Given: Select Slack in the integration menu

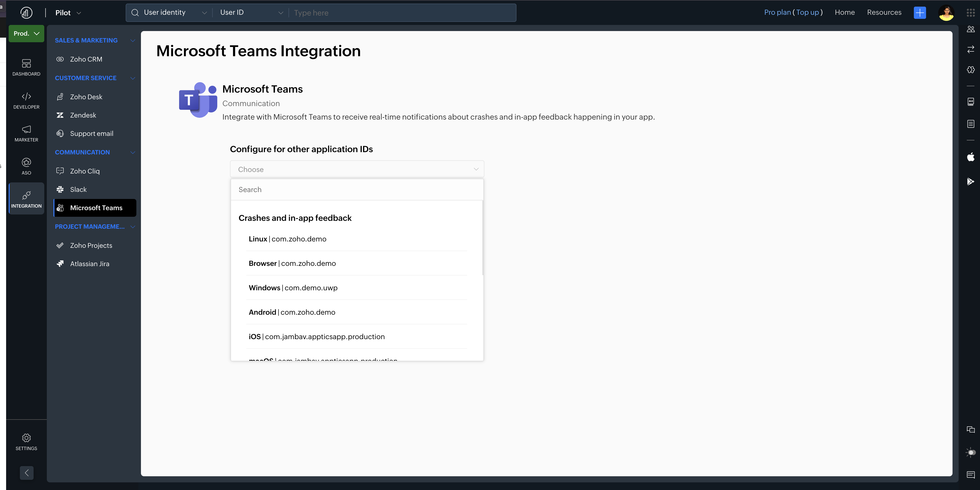Looking at the screenshot, I should (78, 190).
